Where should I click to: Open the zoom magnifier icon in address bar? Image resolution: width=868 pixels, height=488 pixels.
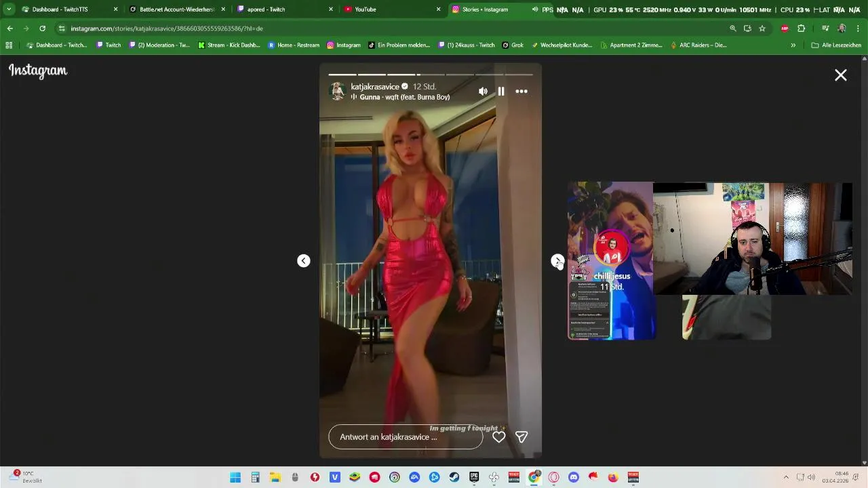click(x=732, y=28)
